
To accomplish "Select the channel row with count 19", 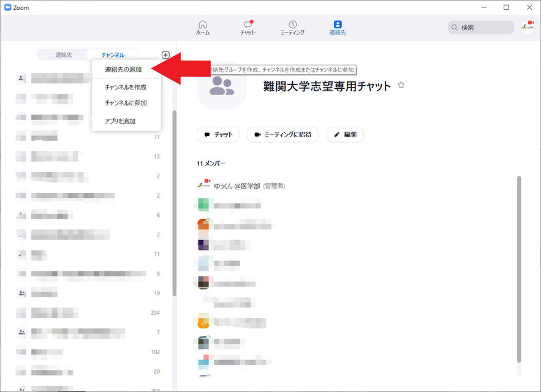I will tap(88, 293).
